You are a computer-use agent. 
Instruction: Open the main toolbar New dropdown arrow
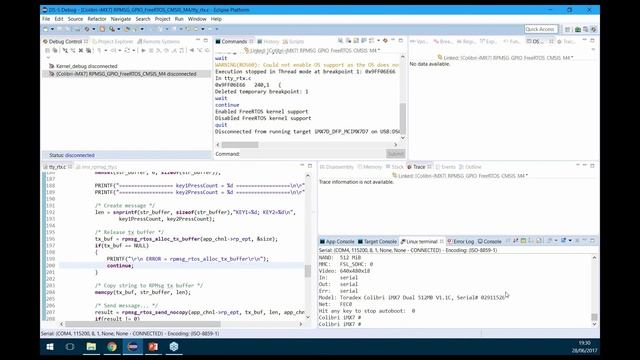pos(52,29)
